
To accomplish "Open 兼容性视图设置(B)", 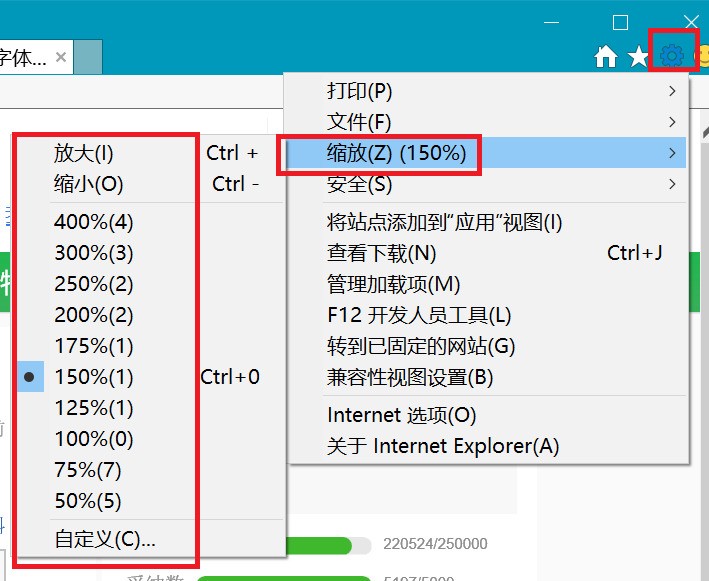I will click(x=486, y=377).
